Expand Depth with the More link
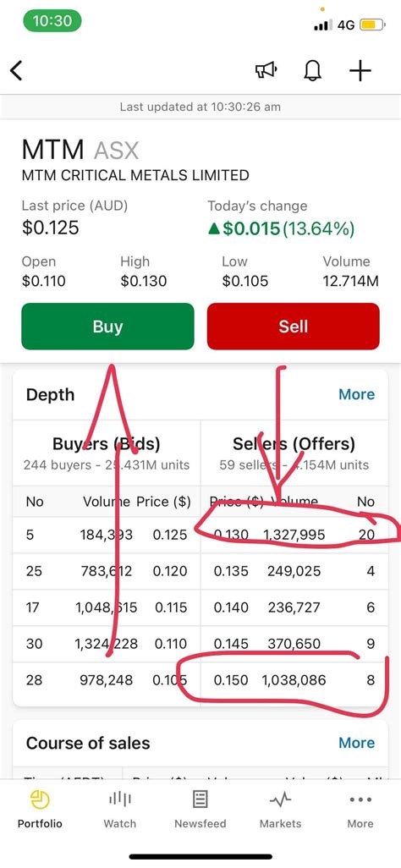 click(x=357, y=394)
